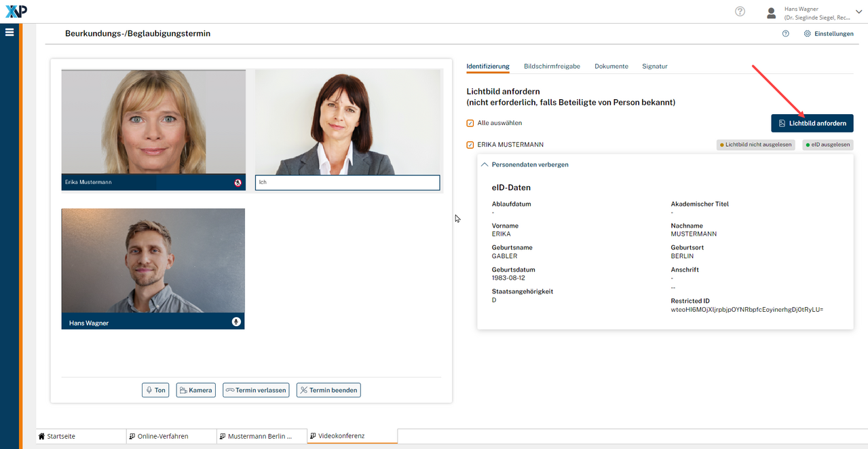Switch to the Bildschirmfreigabe tab
This screenshot has height=449, width=868.
click(552, 66)
